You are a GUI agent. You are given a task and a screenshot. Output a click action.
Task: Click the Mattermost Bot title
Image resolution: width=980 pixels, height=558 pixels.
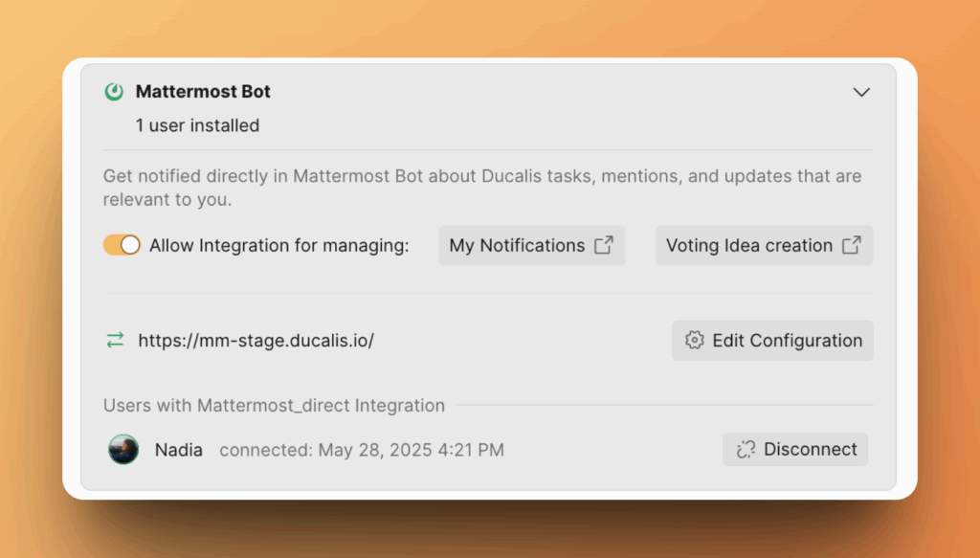click(x=203, y=92)
